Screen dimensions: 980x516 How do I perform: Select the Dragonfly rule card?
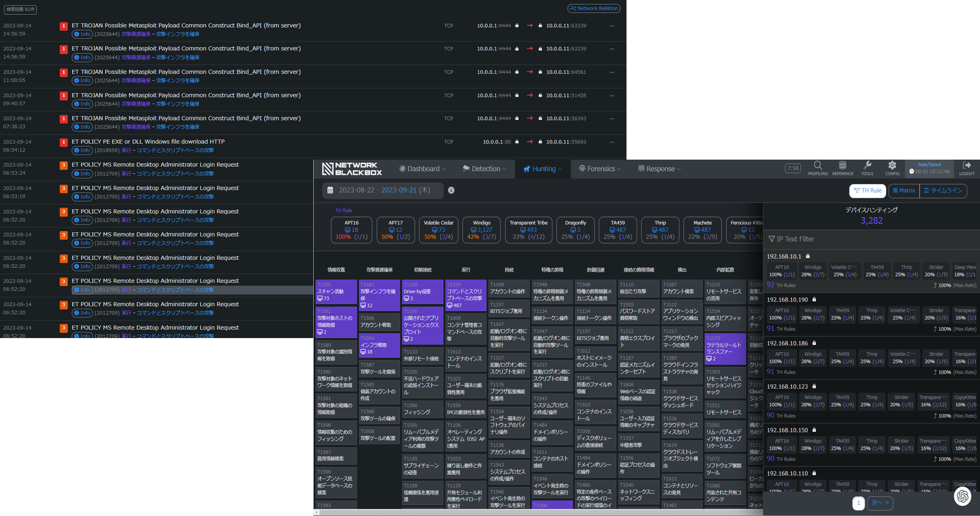tap(575, 230)
